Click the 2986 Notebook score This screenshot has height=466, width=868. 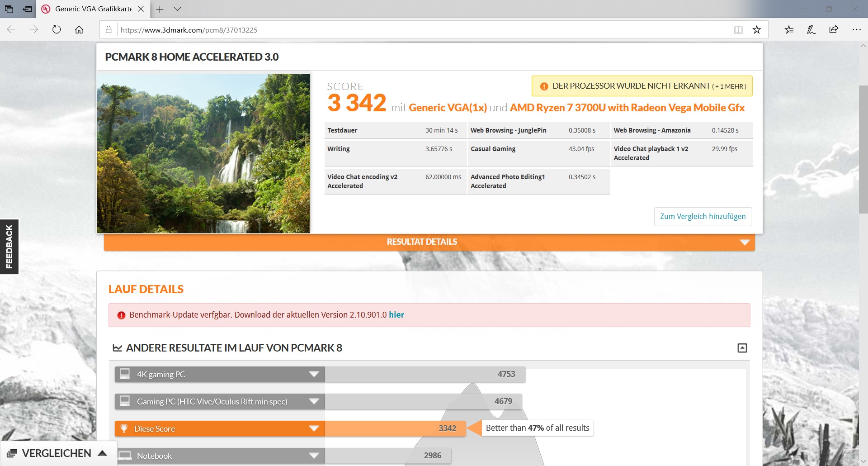pos(433,456)
